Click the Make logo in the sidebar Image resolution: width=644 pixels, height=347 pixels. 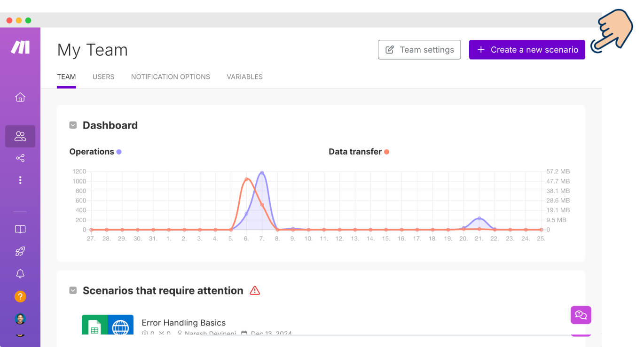click(20, 47)
